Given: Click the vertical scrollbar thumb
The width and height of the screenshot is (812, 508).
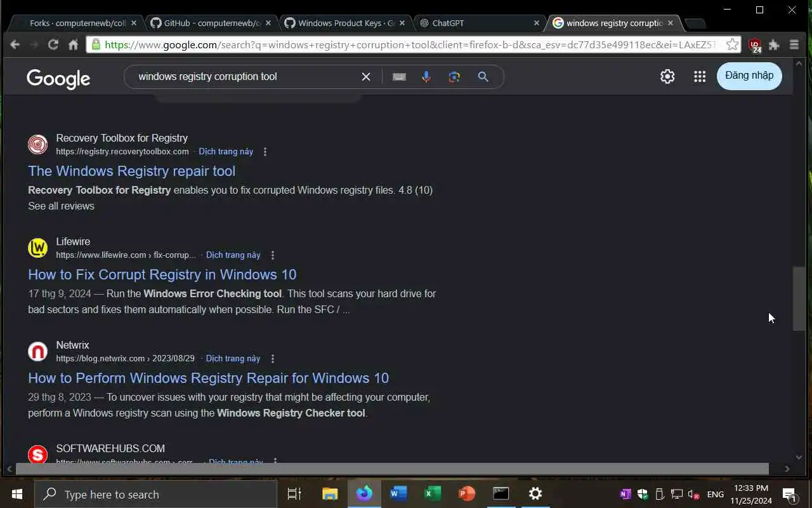Looking at the screenshot, I should (x=799, y=298).
